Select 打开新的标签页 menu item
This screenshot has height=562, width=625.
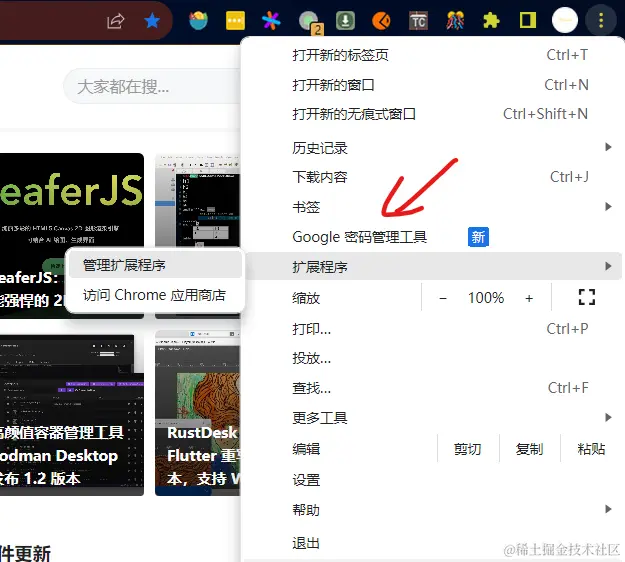tap(434, 55)
